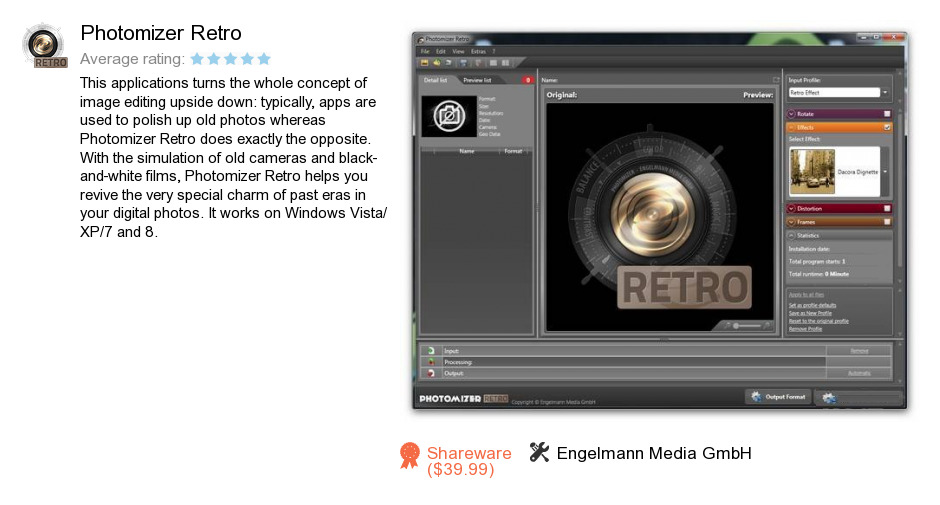Viewport: 940px width, 505px height.
Task: Click the Name column header
Action: point(466,151)
